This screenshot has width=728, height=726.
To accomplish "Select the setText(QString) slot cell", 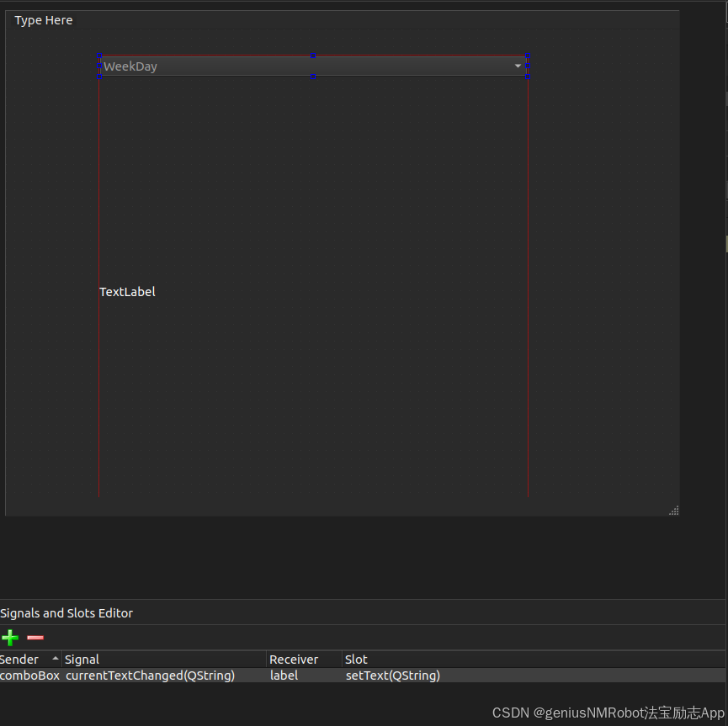I will (392, 675).
